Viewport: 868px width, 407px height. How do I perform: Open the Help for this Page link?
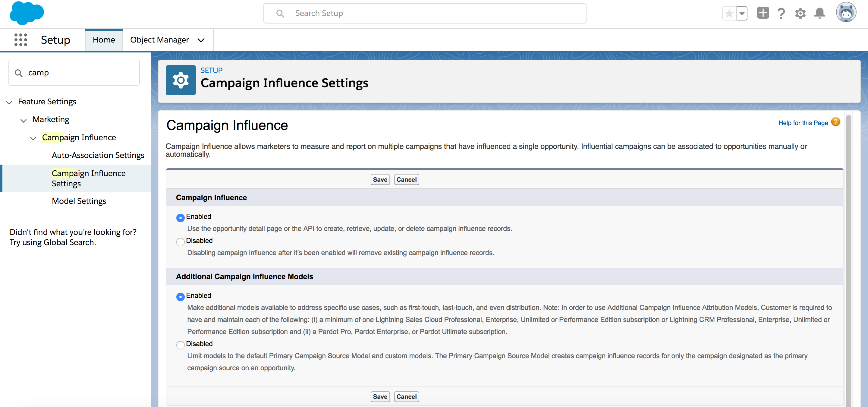point(803,123)
